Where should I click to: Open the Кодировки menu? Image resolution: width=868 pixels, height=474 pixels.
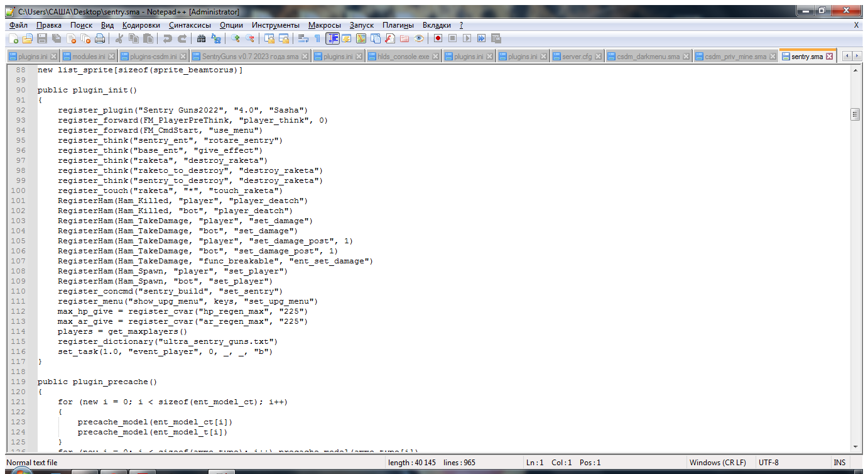(141, 25)
